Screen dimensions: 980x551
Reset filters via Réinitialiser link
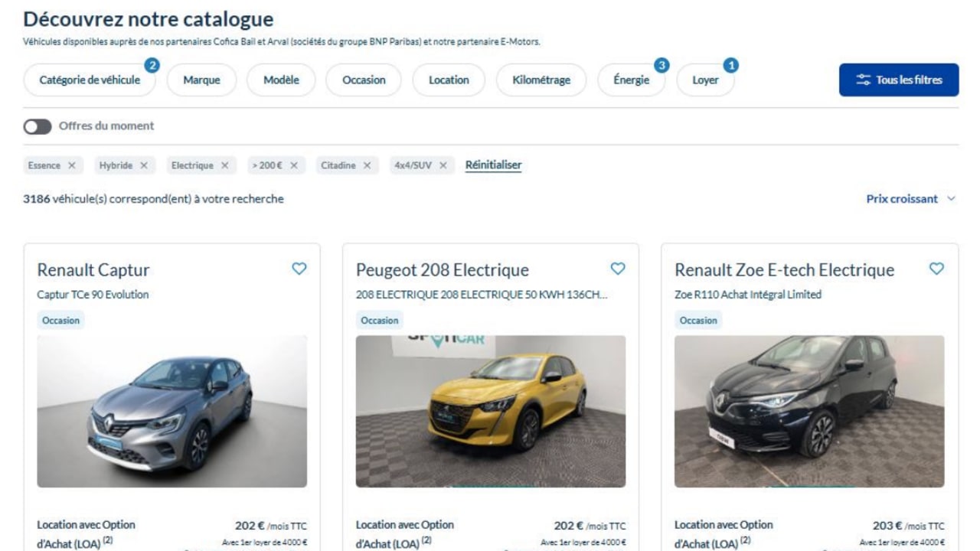point(492,165)
